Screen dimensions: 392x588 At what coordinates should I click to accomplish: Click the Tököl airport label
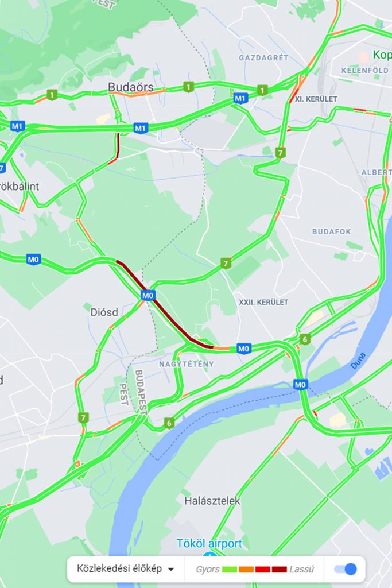tap(209, 543)
